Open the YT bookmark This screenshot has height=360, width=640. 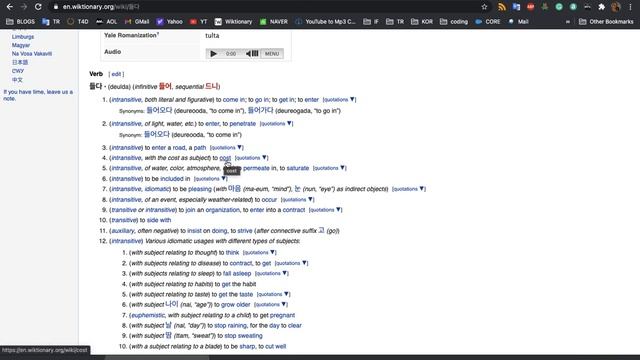pos(199,22)
